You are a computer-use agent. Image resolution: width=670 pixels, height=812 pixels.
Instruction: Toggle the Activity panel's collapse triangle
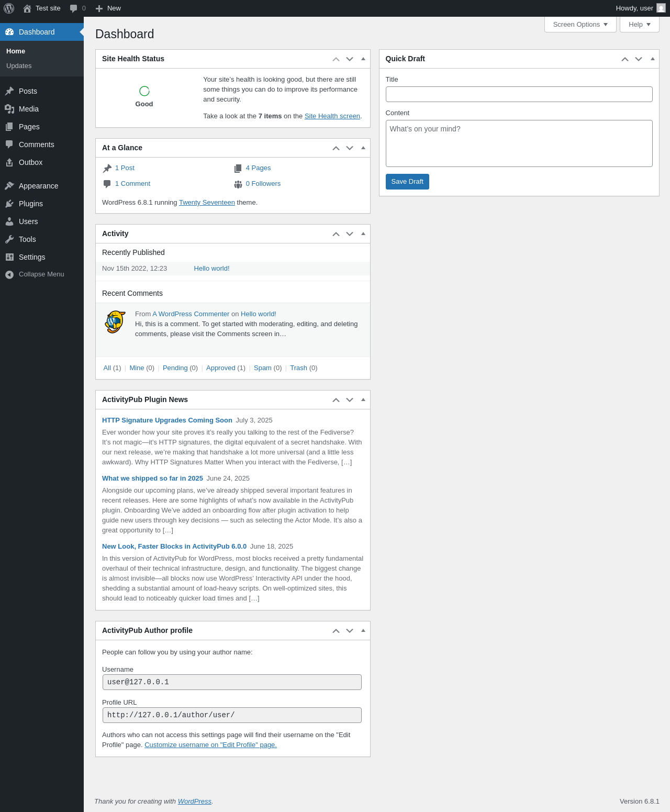point(363,233)
